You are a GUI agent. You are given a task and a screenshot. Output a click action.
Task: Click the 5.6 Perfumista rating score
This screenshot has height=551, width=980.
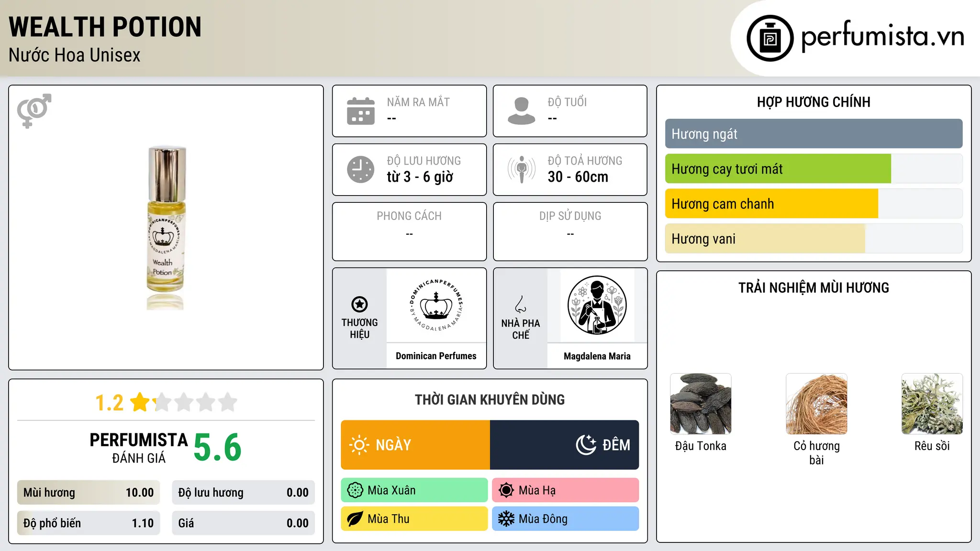click(x=218, y=448)
